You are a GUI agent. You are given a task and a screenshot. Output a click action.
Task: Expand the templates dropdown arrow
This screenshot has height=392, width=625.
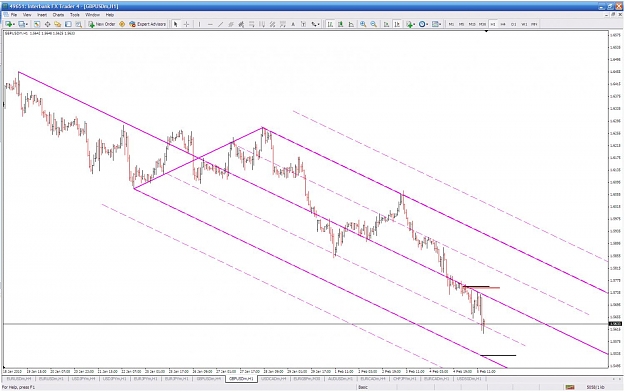click(x=440, y=25)
